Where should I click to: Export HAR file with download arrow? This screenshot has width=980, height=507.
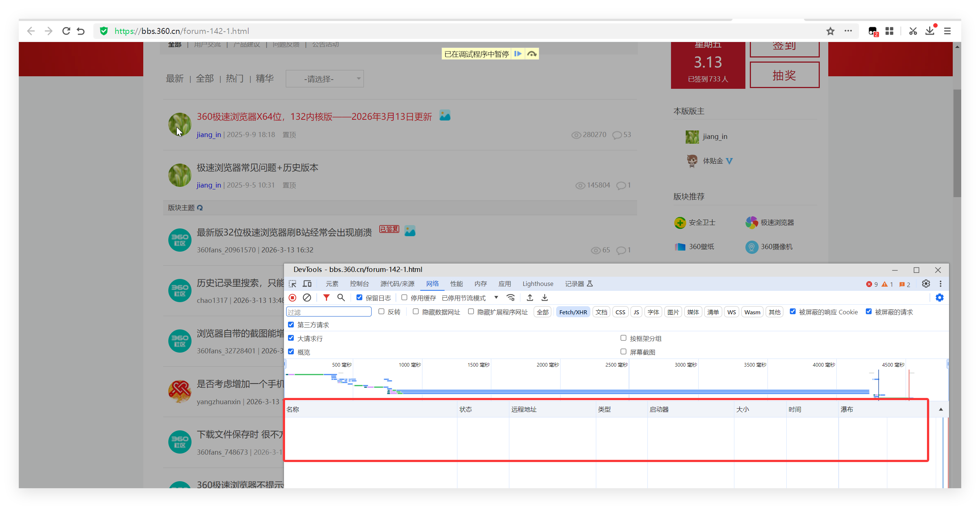click(544, 298)
